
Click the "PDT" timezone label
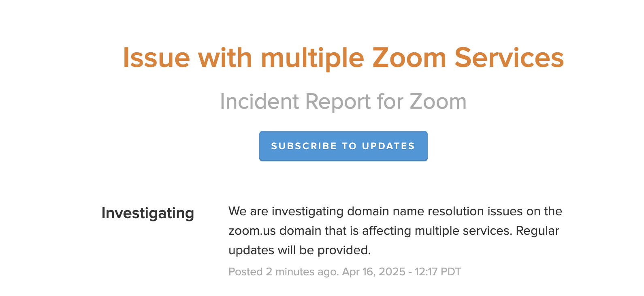(x=451, y=272)
